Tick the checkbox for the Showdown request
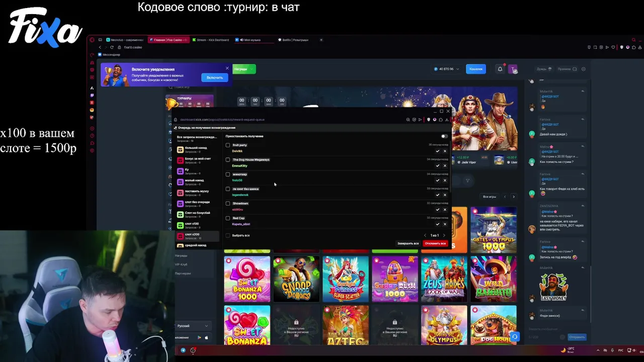 click(228, 204)
